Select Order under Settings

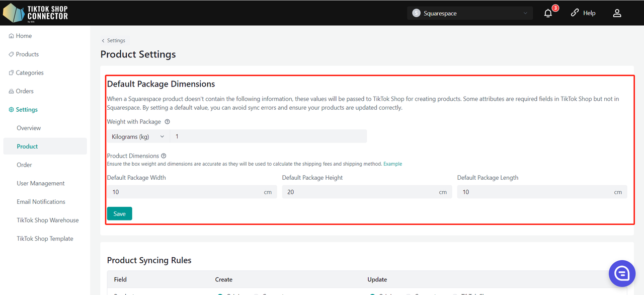(x=24, y=165)
